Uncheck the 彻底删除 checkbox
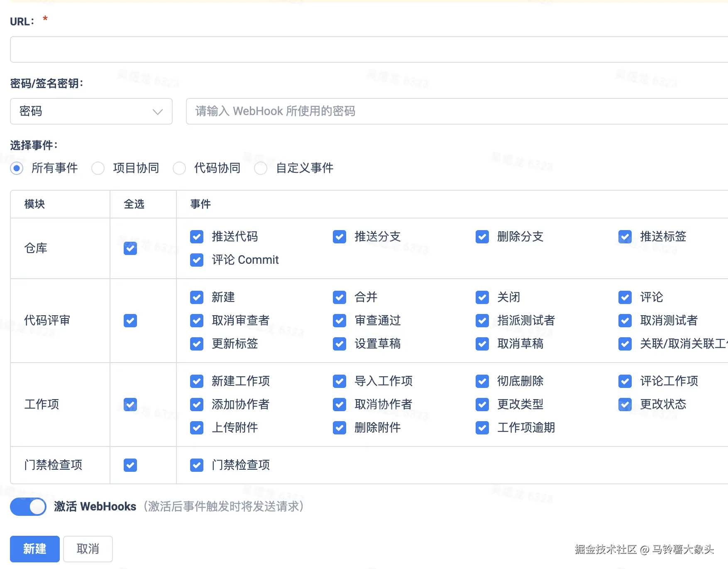The image size is (728, 569). click(482, 381)
